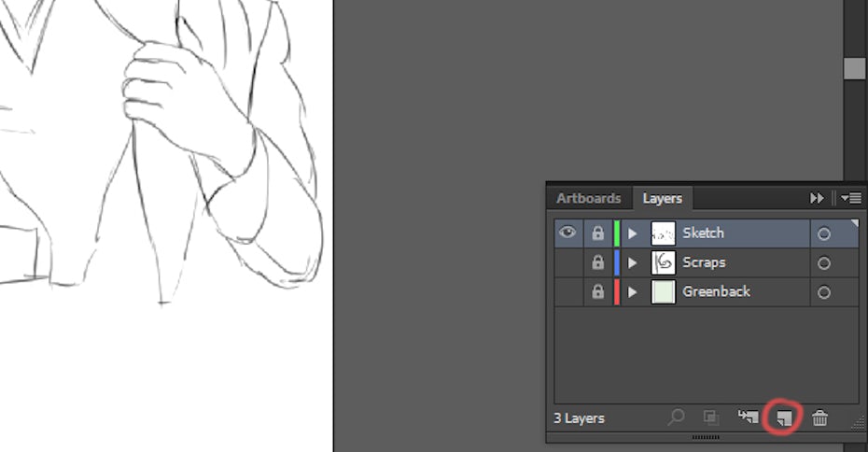Screen dimensions: 868x452
Task: Collapse panel using double-arrow icon
Action: tap(817, 198)
